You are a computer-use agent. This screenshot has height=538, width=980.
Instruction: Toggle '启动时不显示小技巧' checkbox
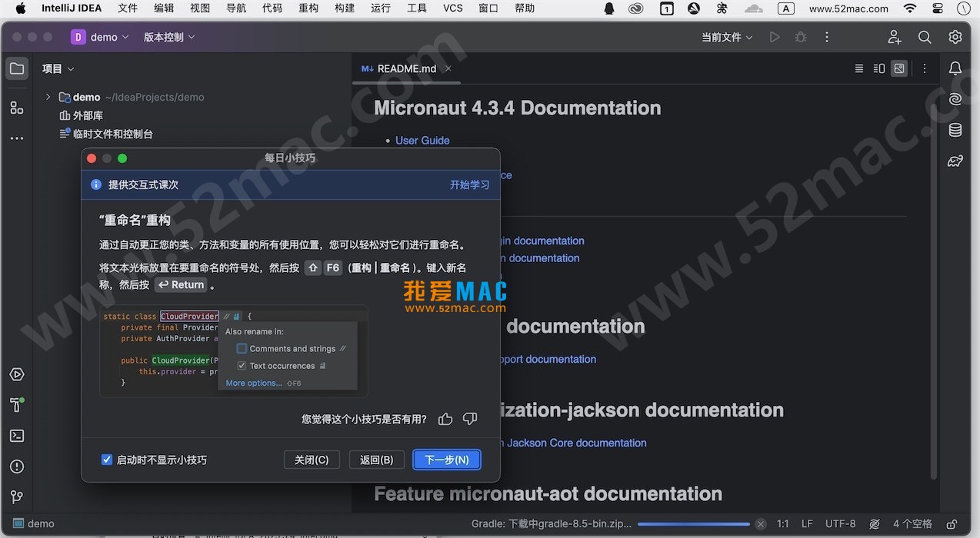click(107, 460)
